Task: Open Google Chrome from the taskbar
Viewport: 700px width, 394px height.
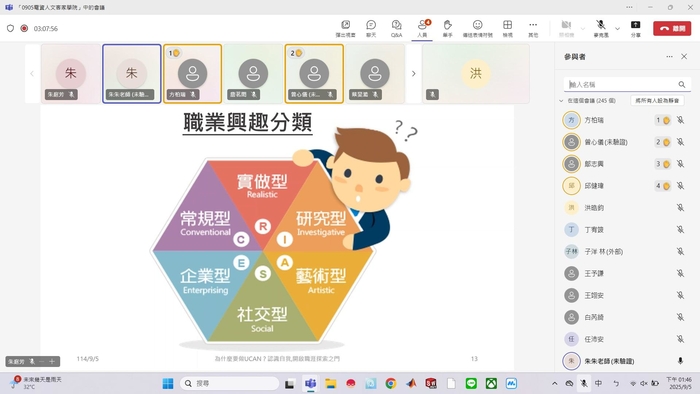Action: tap(391, 383)
